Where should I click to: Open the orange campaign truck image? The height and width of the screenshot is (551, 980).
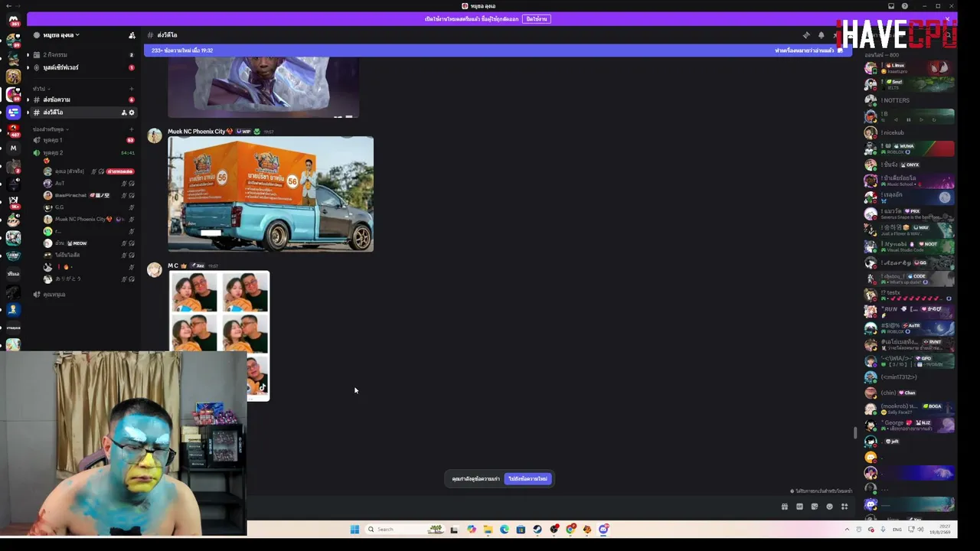pos(271,194)
